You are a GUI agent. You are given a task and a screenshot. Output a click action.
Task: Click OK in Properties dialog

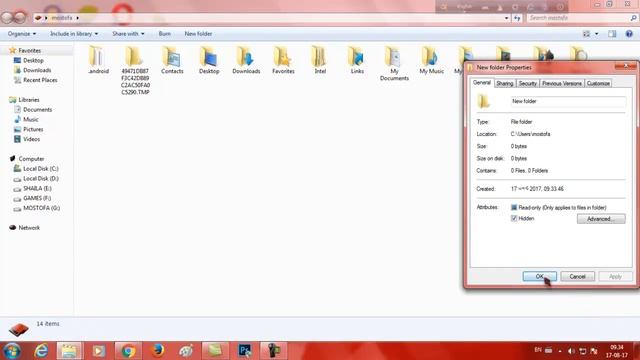point(540,276)
